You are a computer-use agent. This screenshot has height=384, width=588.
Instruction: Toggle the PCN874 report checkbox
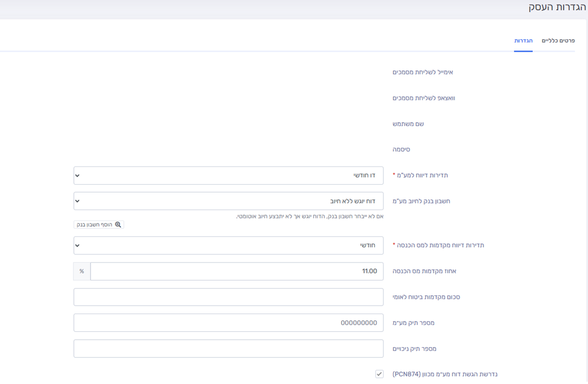tap(380, 374)
